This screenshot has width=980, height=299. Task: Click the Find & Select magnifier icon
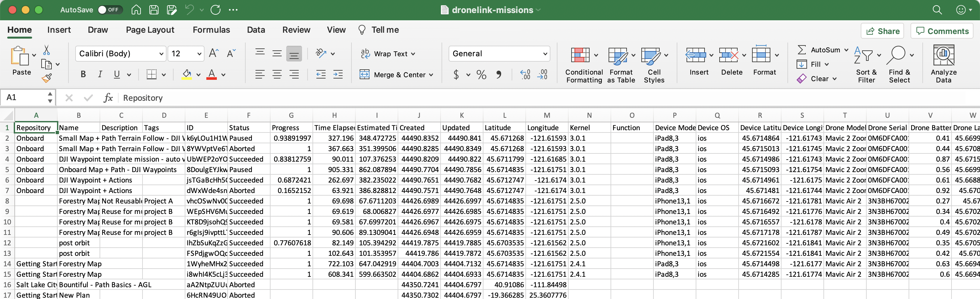[896, 56]
